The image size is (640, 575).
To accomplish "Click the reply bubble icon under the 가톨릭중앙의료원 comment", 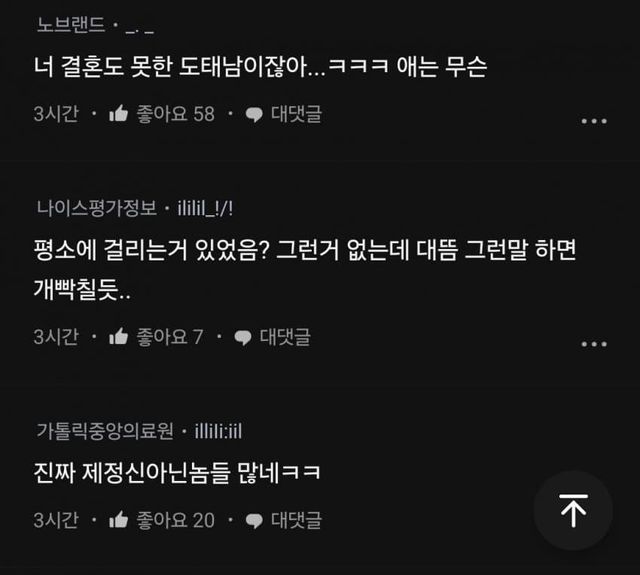I will pyautogui.click(x=254, y=521).
